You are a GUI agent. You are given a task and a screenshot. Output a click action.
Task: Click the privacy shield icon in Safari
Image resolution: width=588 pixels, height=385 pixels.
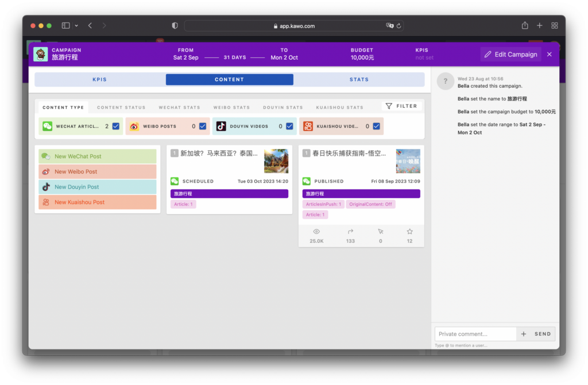pyautogui.click(x=175, y=25)
